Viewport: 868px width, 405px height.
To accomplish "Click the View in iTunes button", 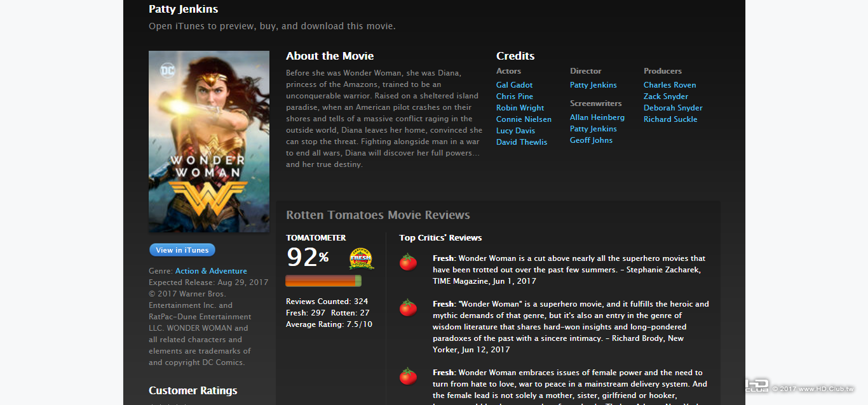I will (182, 250).
